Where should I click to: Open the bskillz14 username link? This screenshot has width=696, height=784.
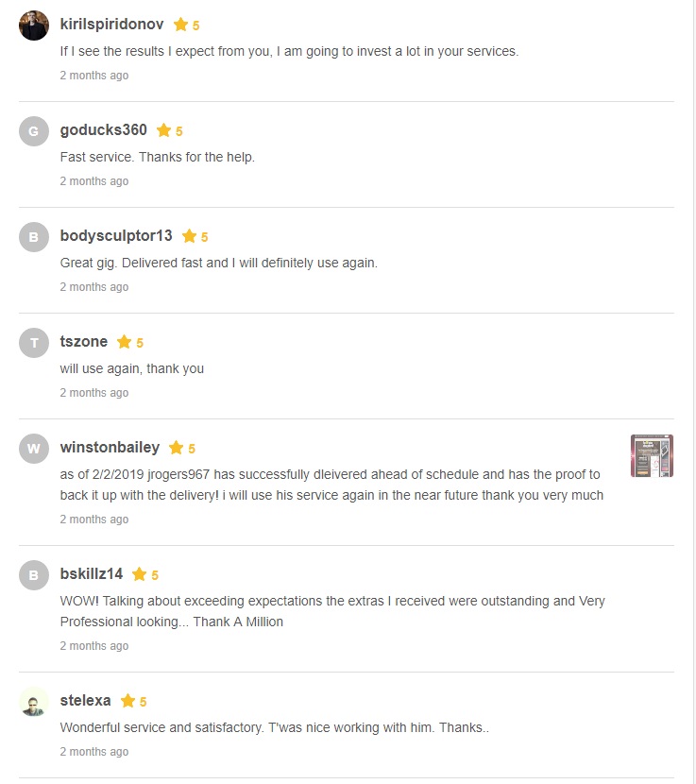(x=92, y=574)
